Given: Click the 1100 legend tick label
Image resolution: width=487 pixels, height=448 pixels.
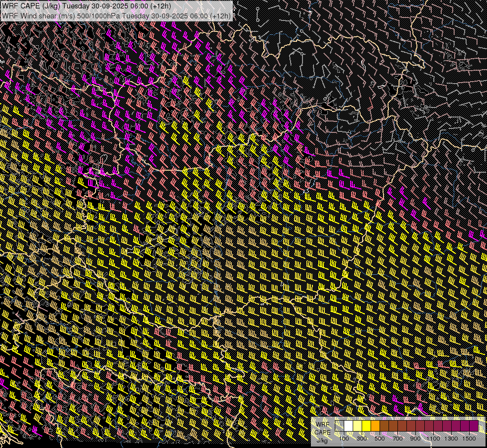Looking at the screenshot, I should click(433, 438).
